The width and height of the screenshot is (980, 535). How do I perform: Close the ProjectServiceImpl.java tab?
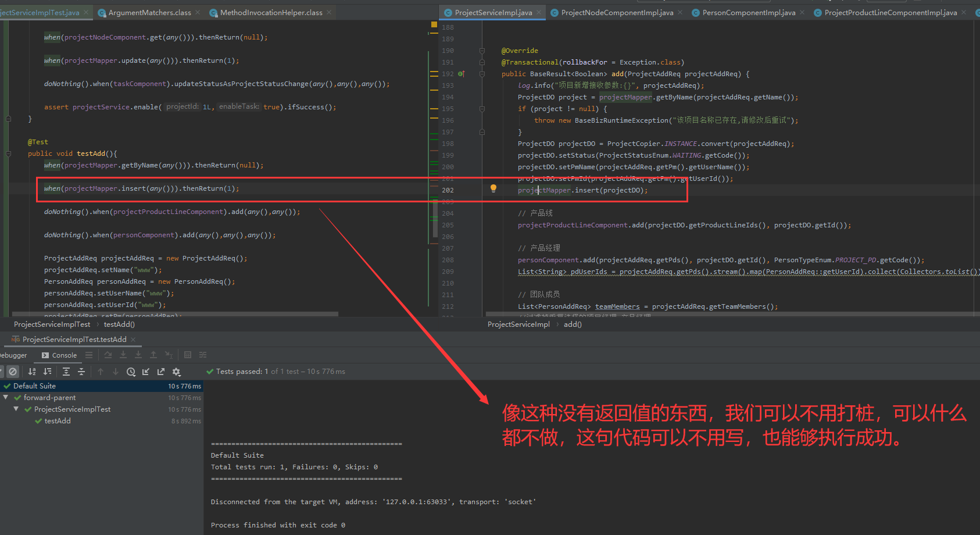click(x=539, y=12)
